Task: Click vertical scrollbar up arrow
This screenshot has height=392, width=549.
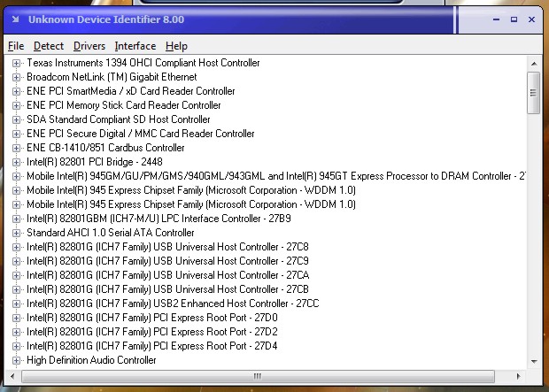Action: 534,64
